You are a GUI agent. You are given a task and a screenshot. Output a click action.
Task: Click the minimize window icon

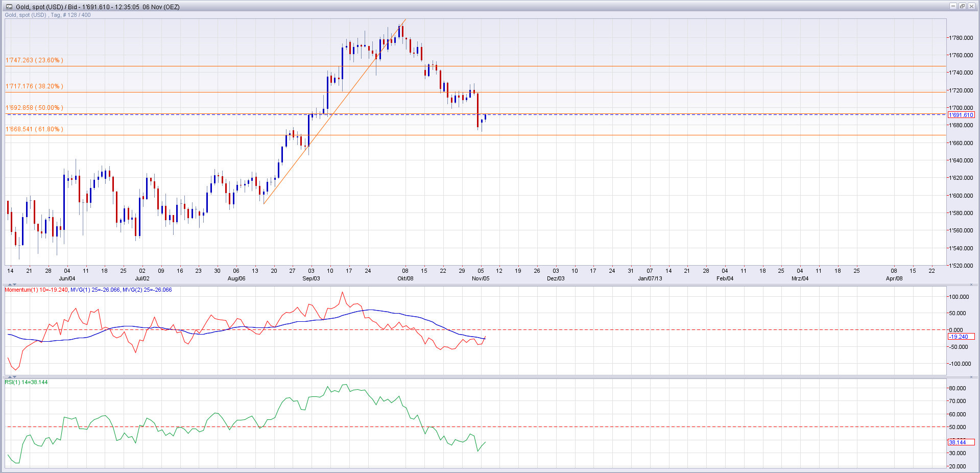tap(954, 6)
